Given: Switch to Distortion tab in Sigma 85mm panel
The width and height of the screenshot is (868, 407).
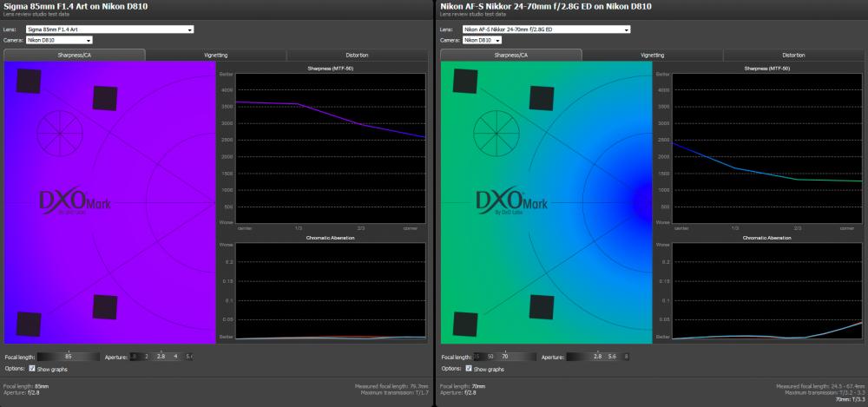Looking at the screenshot, I should pos(357,56).
